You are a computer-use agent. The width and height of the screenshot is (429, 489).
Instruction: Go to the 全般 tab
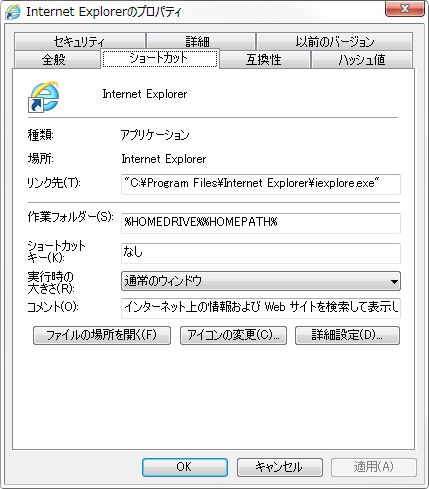coord(57,60)
